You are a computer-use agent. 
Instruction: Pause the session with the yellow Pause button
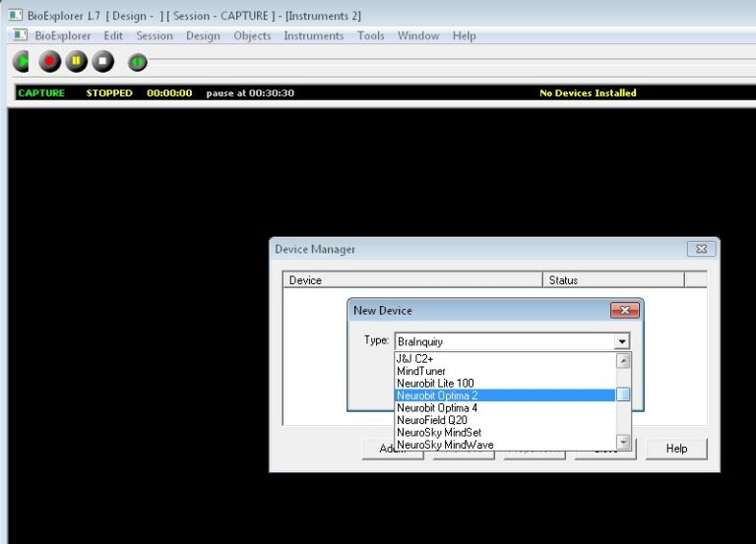pos(76,62)
